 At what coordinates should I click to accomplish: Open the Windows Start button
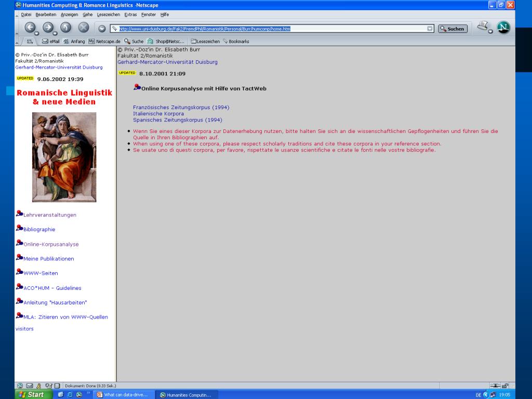pyautogui.click(x=34, y=395)
